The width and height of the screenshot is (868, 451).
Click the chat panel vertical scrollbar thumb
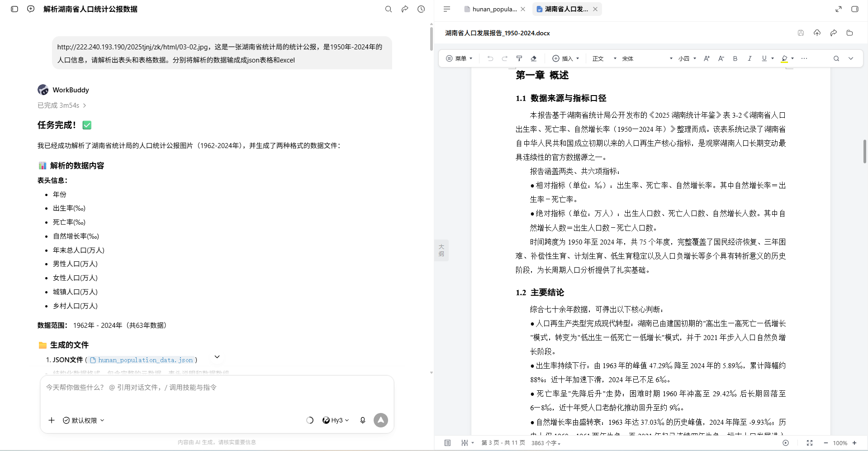pyautogui.click(x=432, y=38)
